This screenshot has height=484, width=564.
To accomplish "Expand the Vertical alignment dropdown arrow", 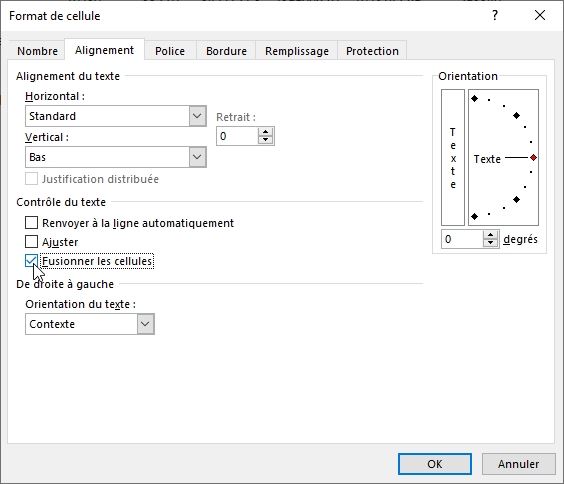I will [197, 157].
